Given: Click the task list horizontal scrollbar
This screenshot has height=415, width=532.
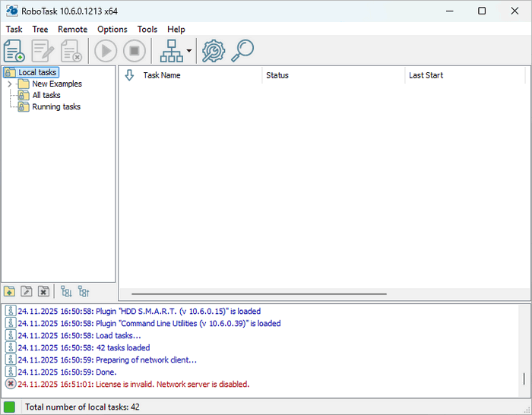Looking at the screenshot, I should (258, 293).
